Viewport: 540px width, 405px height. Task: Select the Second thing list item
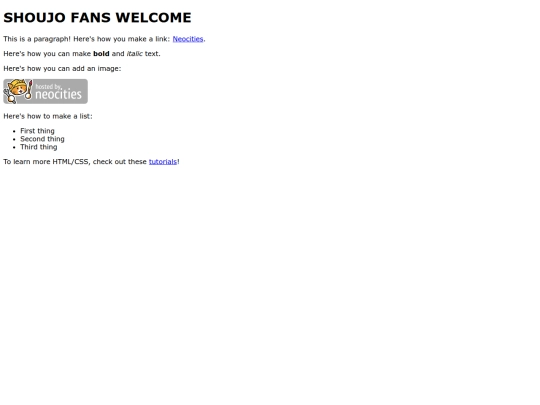(x=42, y=139)
